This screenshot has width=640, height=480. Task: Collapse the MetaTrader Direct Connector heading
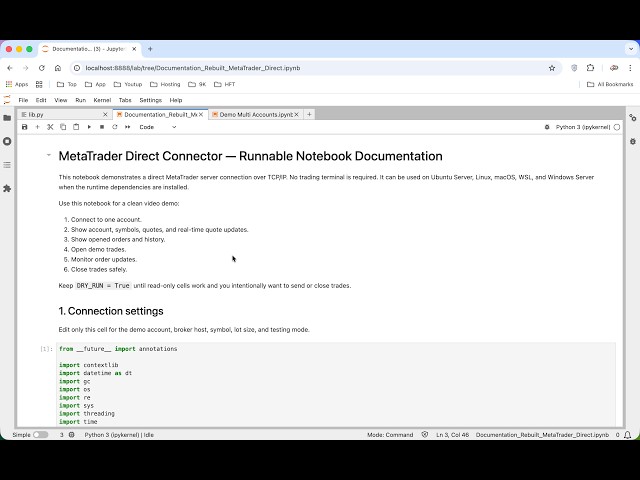(x=49, y=155)
